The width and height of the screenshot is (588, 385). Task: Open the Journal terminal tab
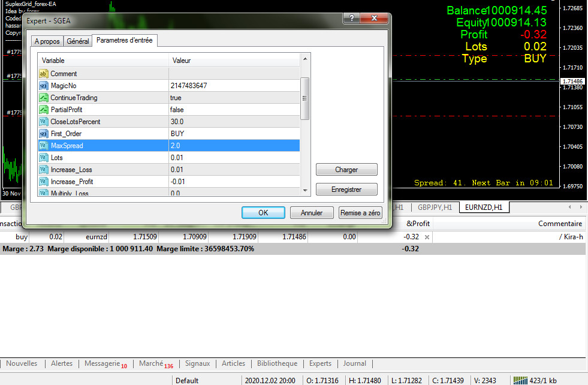(354, 363)
